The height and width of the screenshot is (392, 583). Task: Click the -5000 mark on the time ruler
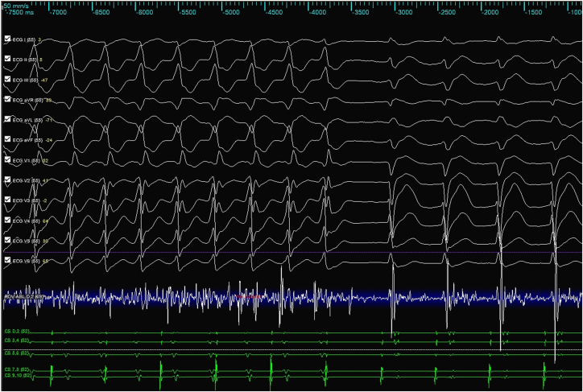pos(231,12)
